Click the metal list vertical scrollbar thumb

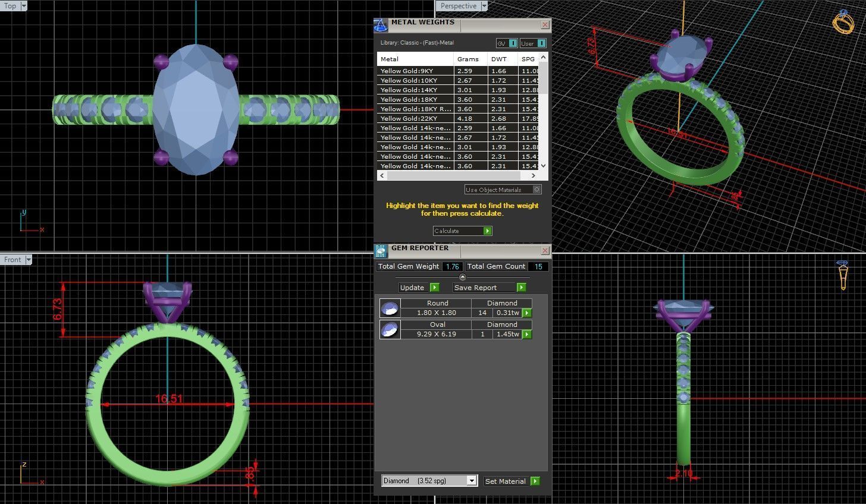pos(543,77)
